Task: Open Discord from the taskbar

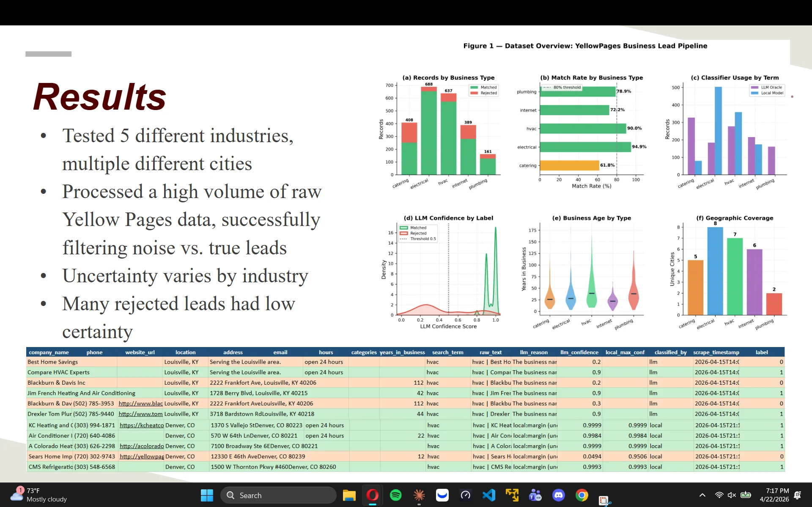Action: (x=559, y=495)
